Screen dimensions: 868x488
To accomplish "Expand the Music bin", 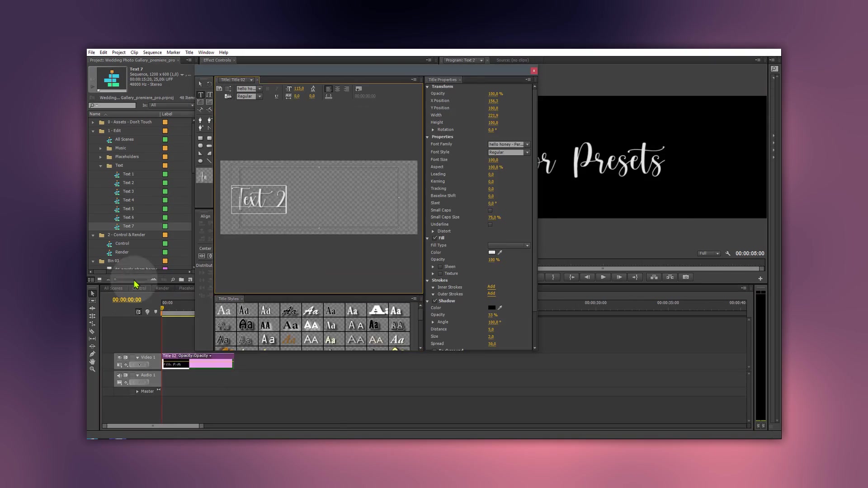I will [100, 148].
